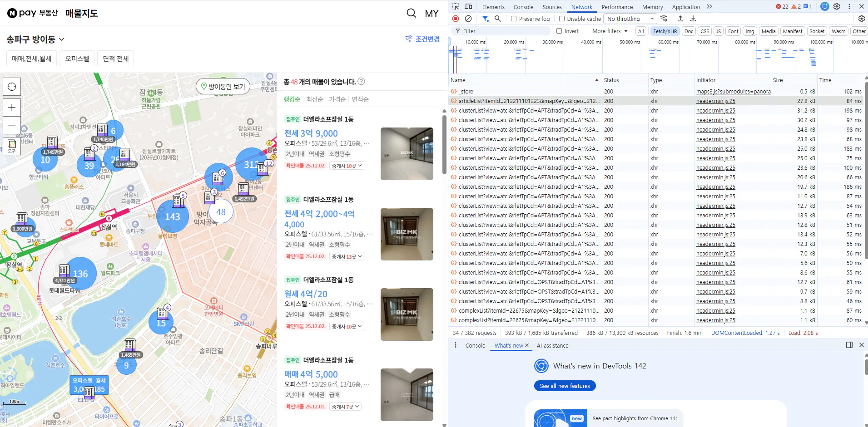868x427 pixels.
Task: Open the search magnifier icon in Naver header
Action: pyautogui.click(x=411, y=13)
